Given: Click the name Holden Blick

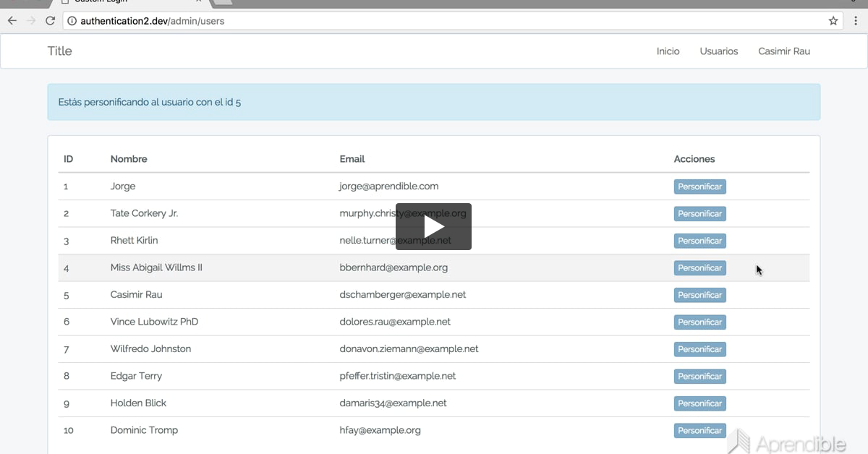Looking at the screenshot, I should [x=138, y=403].
